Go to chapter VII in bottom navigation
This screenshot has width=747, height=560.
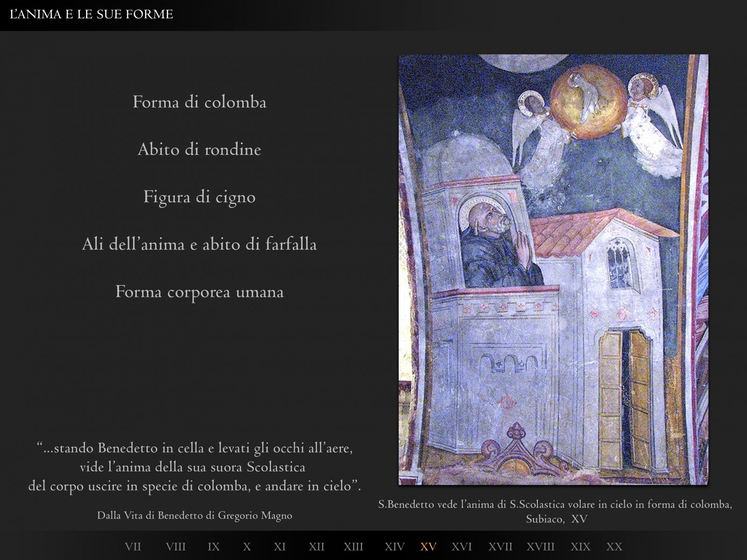133,546
